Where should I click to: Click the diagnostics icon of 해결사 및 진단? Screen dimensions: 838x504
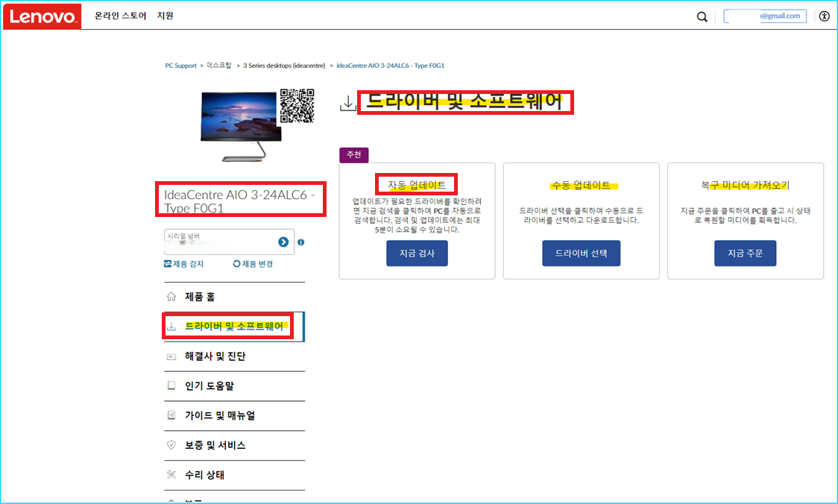click(171, 356)
